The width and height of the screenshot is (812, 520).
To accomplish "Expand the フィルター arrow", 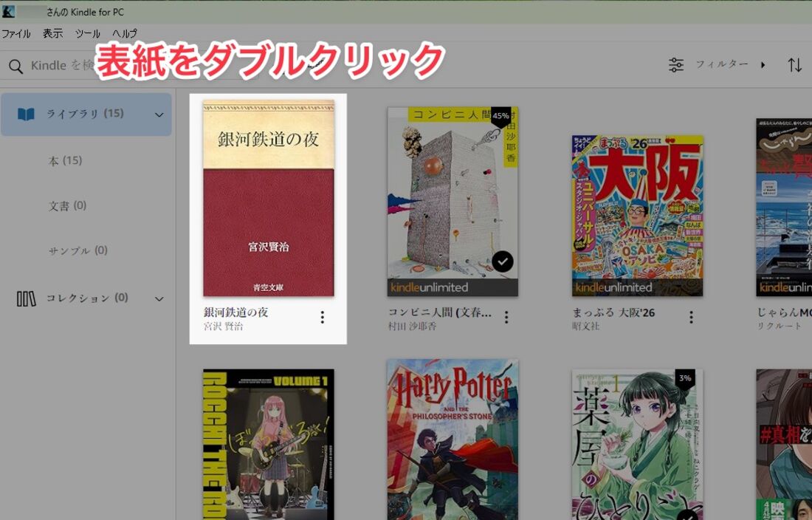I will tap(763, 65).
